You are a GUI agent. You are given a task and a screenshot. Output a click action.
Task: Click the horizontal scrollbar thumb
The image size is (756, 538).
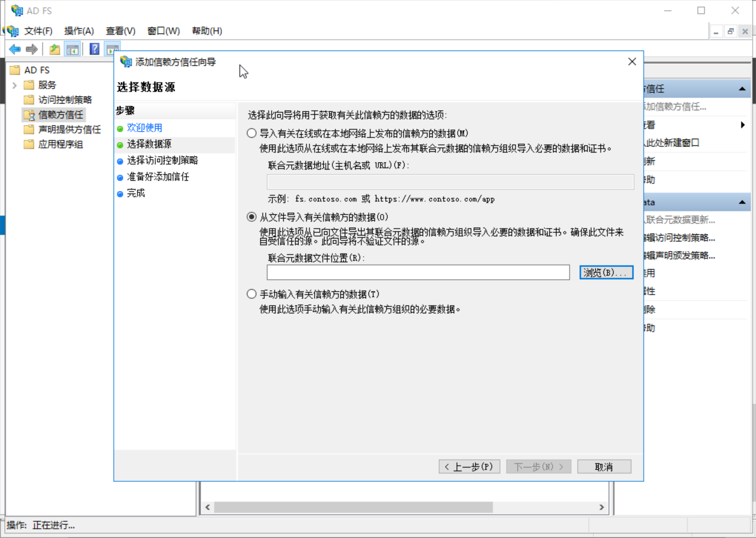pos(354,507)
